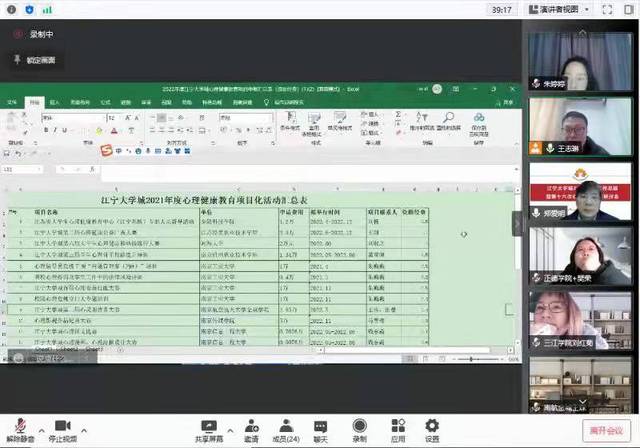The height and width of the screenshot is (448, 640).
Task: Click Excel 操作说明搜索 search box
Action: pos(285,102)
